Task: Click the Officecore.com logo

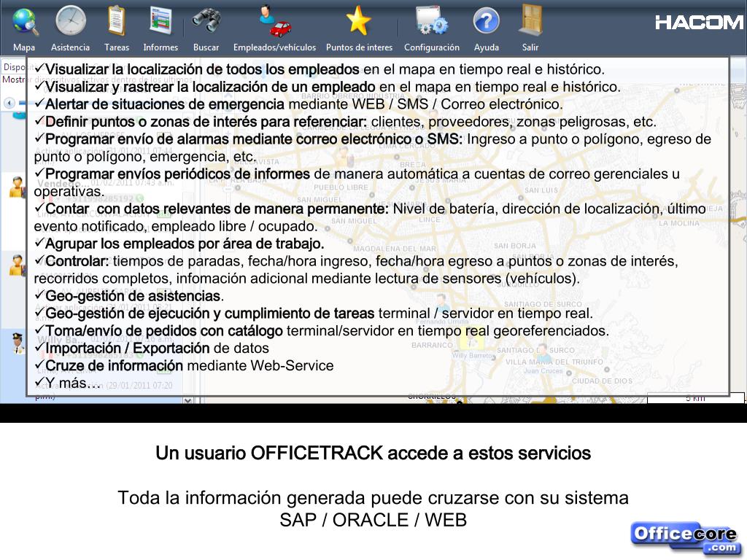Action: point(686,539)
